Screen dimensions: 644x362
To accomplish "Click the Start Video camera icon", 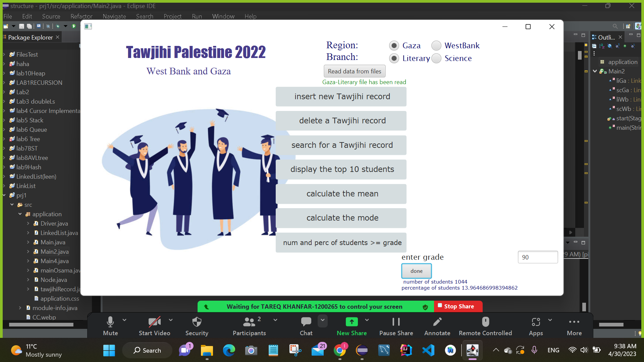I will coord(154,322).
